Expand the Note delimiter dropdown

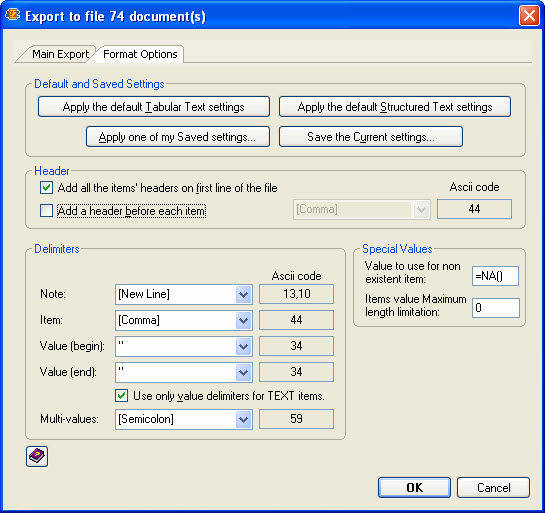click(243, 294)
